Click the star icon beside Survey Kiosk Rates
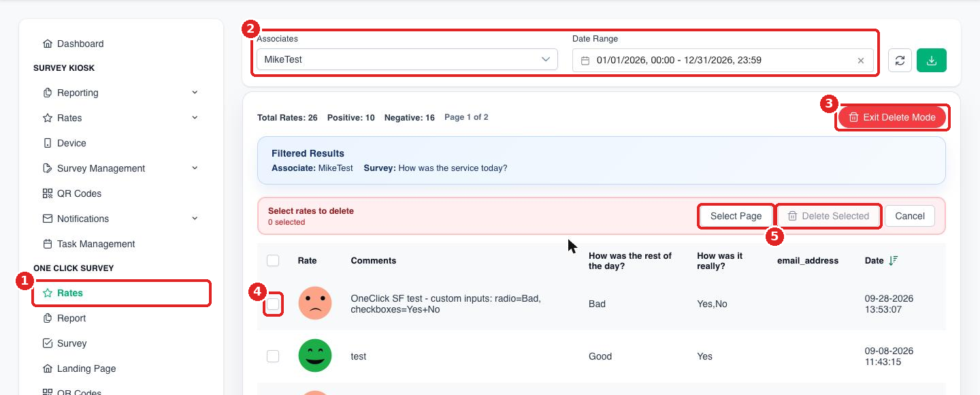 pyautogui.click(x=48, y=118)
